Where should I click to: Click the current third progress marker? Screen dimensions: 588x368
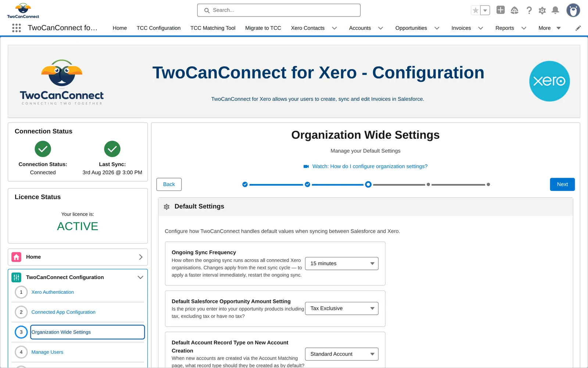368,184
